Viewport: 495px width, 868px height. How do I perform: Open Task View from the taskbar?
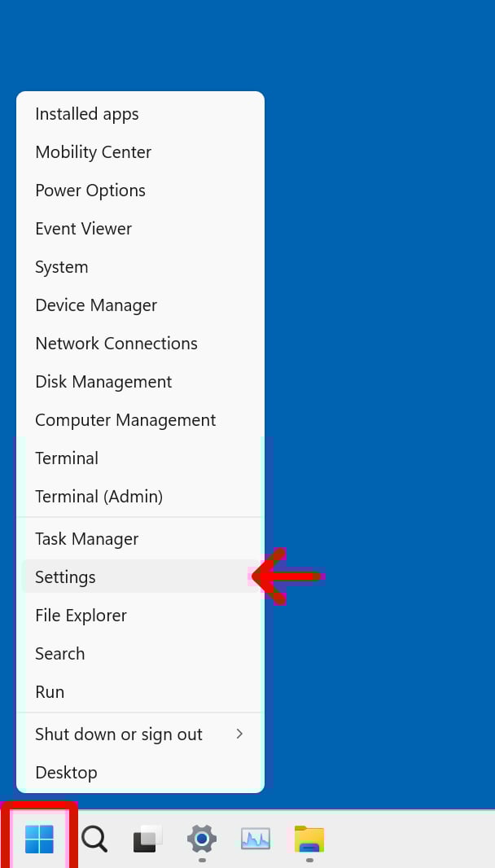click(x=147, y=838)
